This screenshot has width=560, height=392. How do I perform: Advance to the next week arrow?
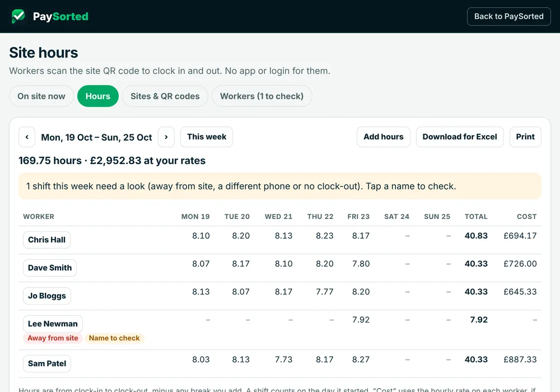[166, 137]
